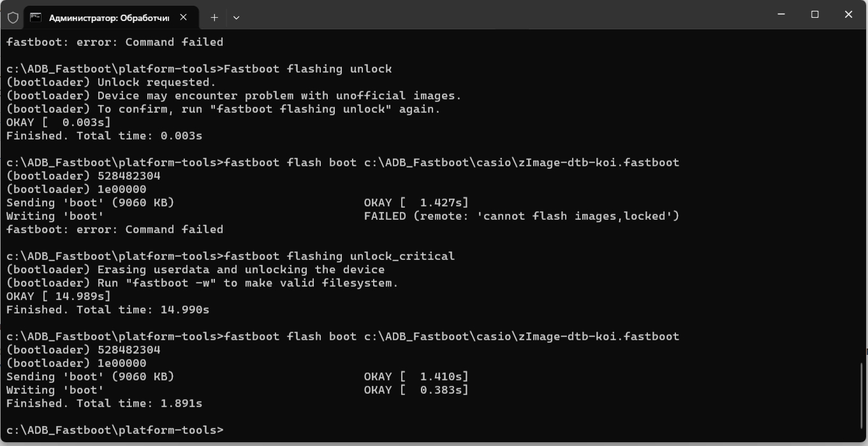Close the Администратор terminal tab

coord(184,17)
